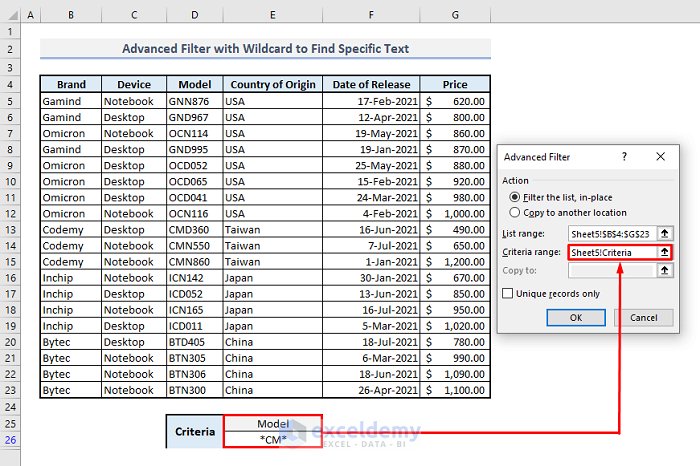Collapse the List range selector arrow
Screen dimensions: 700x466
(x=664, y=233)
